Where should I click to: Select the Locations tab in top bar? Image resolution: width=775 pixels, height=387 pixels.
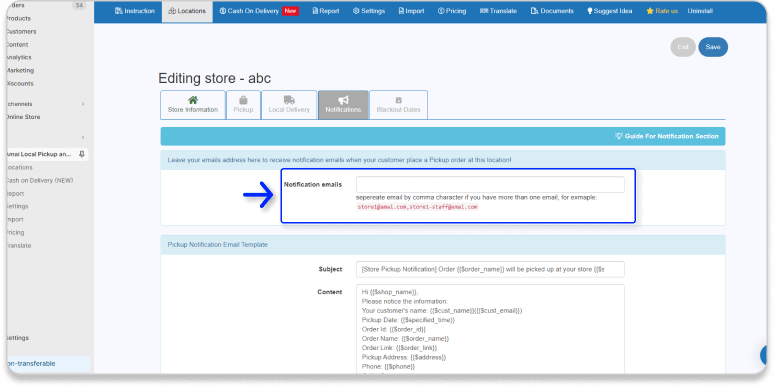(x=187, y=11)
